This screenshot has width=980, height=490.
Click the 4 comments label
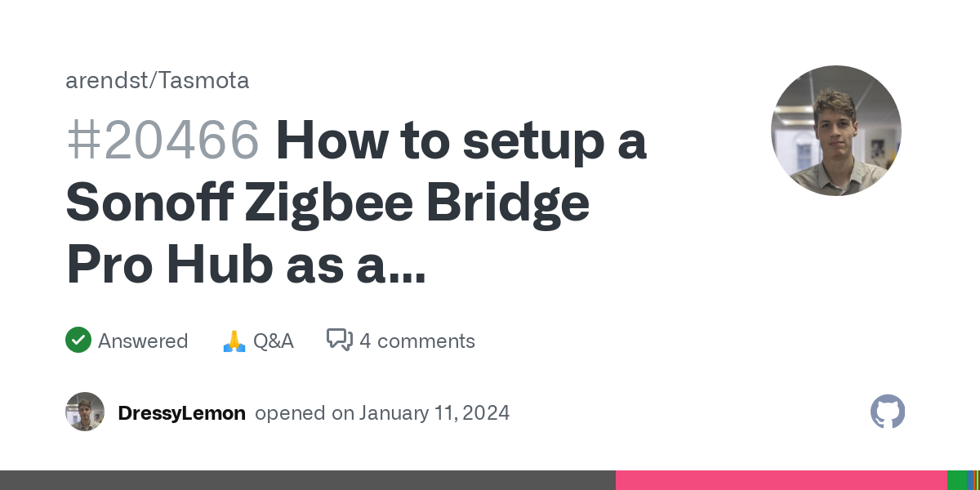coord(416,341)
